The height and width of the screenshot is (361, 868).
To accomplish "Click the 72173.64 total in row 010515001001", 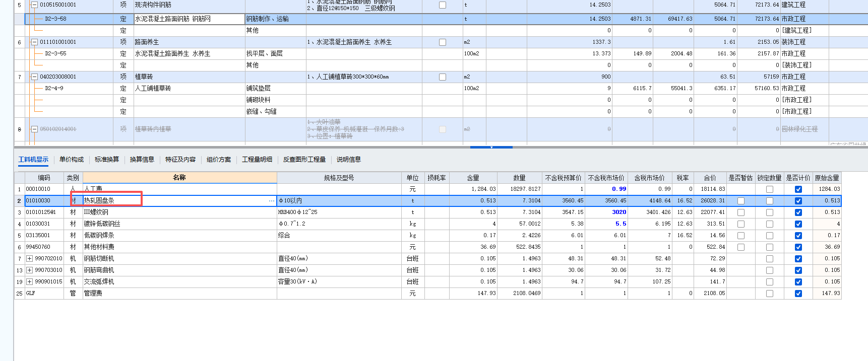I will (759, 5).
